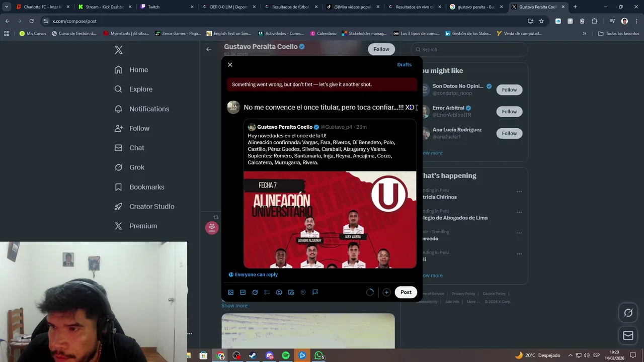This screenshot has height=362, width=644.
Task: Open more options for Patricia Chirinos trend
Action: [519, 191]
